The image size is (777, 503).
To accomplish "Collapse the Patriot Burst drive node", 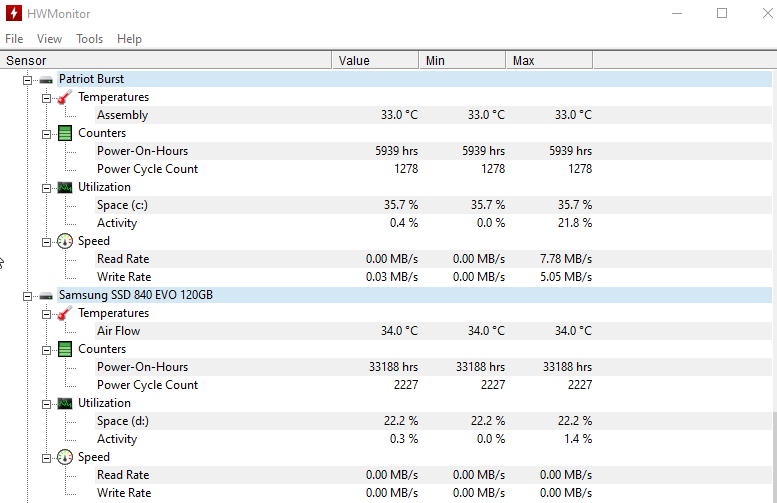I will click(28, 80).
